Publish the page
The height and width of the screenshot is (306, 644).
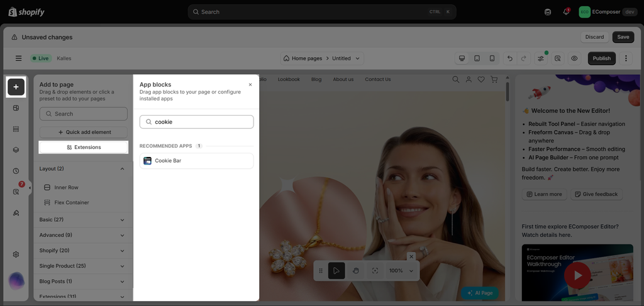tap(602, 58)
